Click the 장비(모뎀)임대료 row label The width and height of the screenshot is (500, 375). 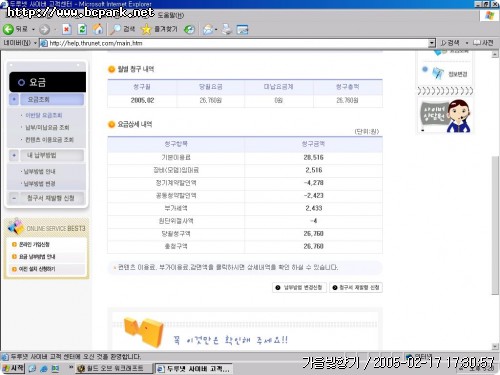point(176,170)
